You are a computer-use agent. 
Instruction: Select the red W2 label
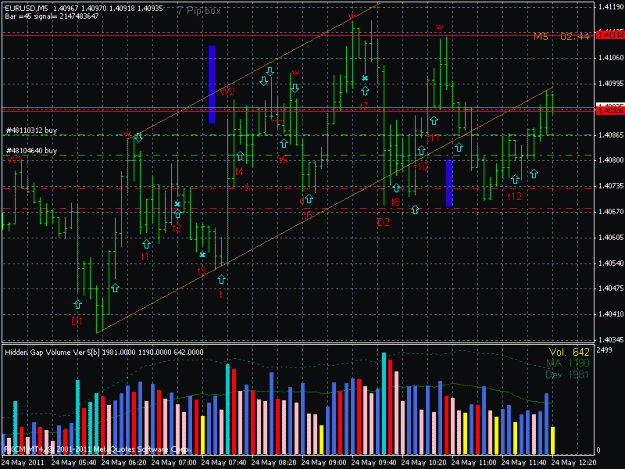(227, 92)
